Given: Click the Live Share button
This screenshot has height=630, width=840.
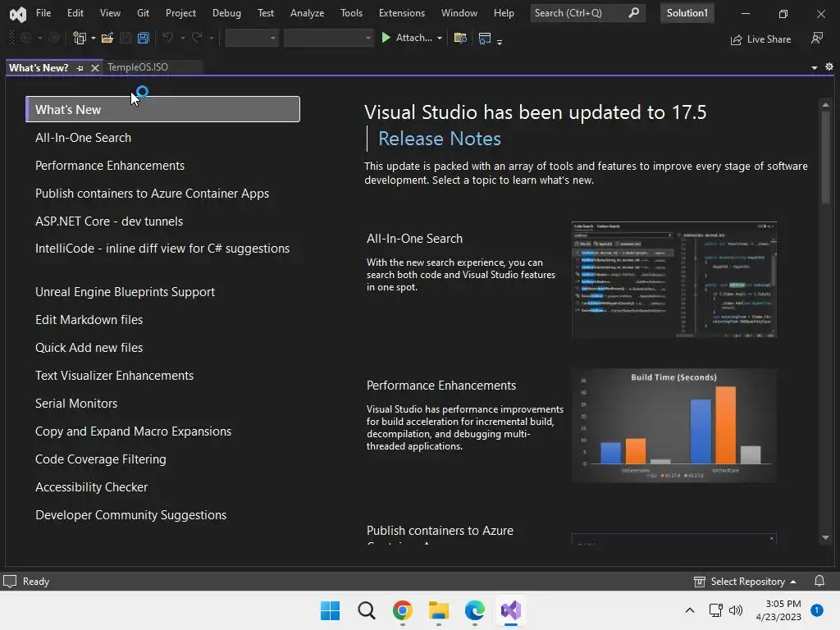Looking at the screenshot, I should pyautogui.click(x=760, y=39).
